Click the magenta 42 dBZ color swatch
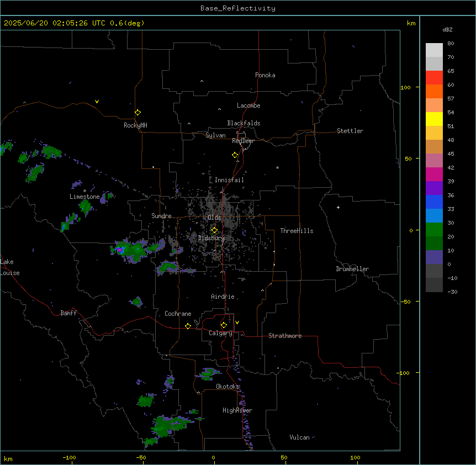The width and height of the screenshot is (476, 465). (434, 174)
